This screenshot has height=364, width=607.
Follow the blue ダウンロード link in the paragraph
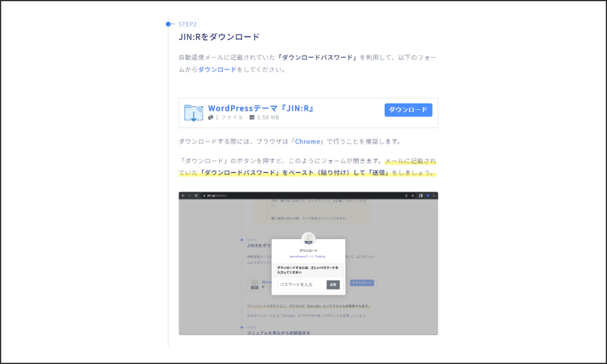(x=217, y=70)
